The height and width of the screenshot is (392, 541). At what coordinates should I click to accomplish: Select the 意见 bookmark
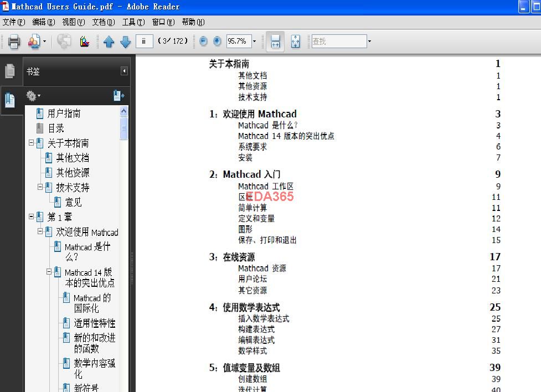(74, 202)
